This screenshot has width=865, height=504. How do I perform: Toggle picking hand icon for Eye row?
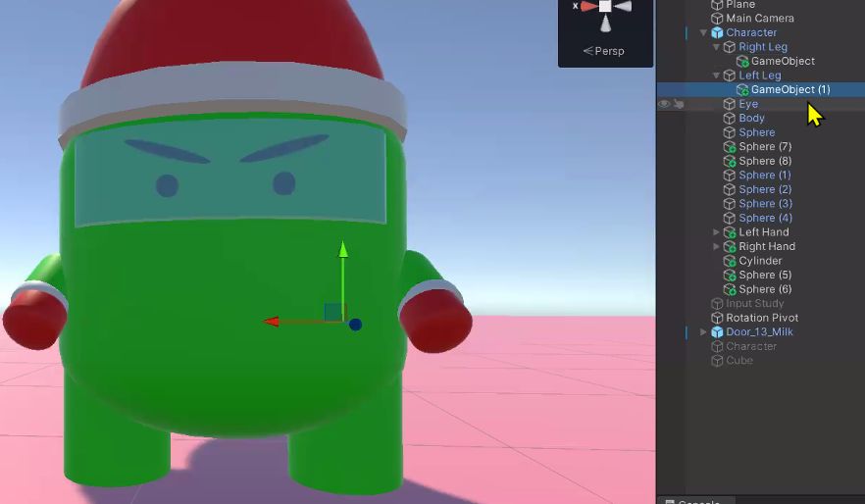[x=679, y=104]
